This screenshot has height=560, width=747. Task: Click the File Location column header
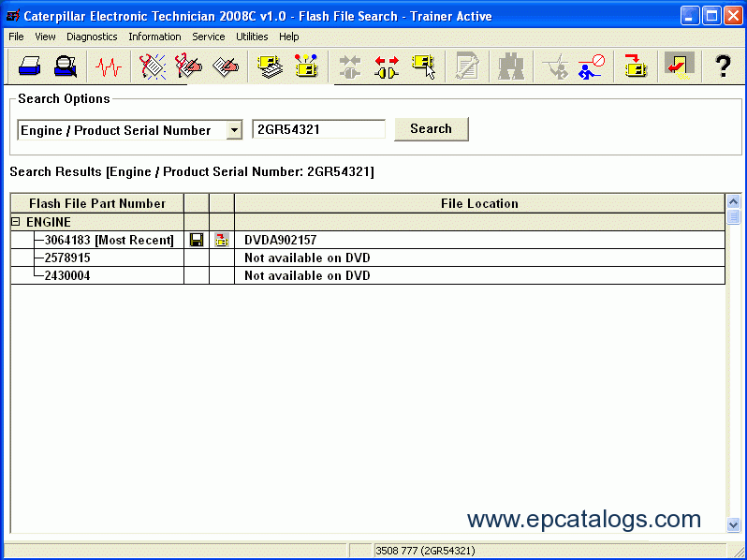(x=479, y=203)
